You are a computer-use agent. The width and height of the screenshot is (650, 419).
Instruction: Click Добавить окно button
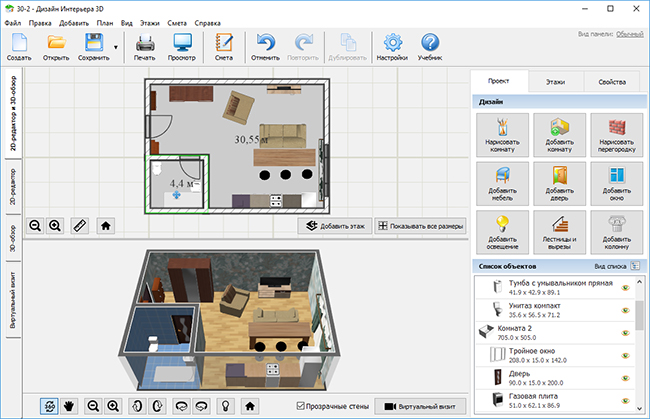tap(617, 184)
